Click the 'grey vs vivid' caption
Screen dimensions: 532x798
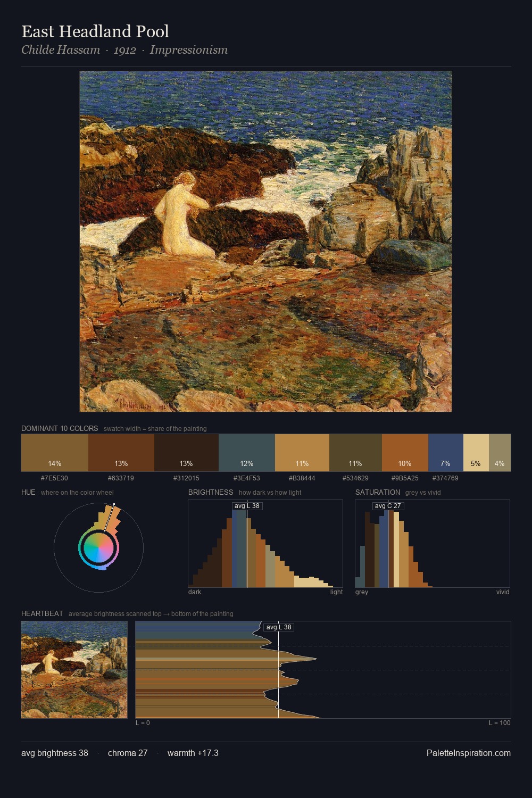pos(423,493)
